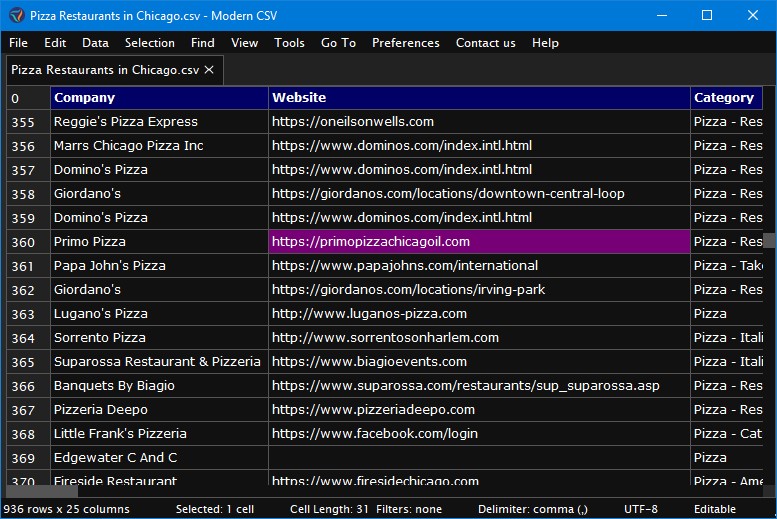The width and height of the screenshot is (777, 519).
Task: Open the Go To menu
Action: click(338, 43)
